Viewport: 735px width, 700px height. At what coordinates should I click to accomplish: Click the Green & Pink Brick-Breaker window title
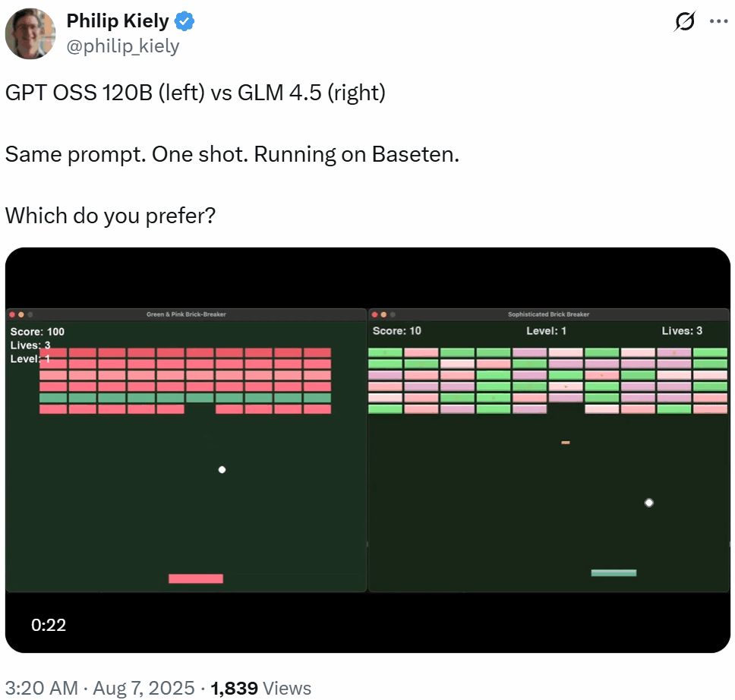[186, 314]
